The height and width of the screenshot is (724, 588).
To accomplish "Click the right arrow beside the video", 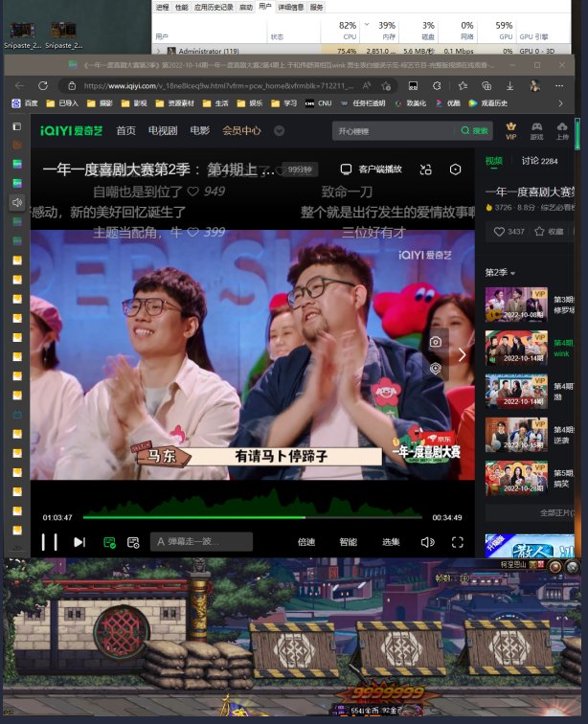I will tap(462, 354).
